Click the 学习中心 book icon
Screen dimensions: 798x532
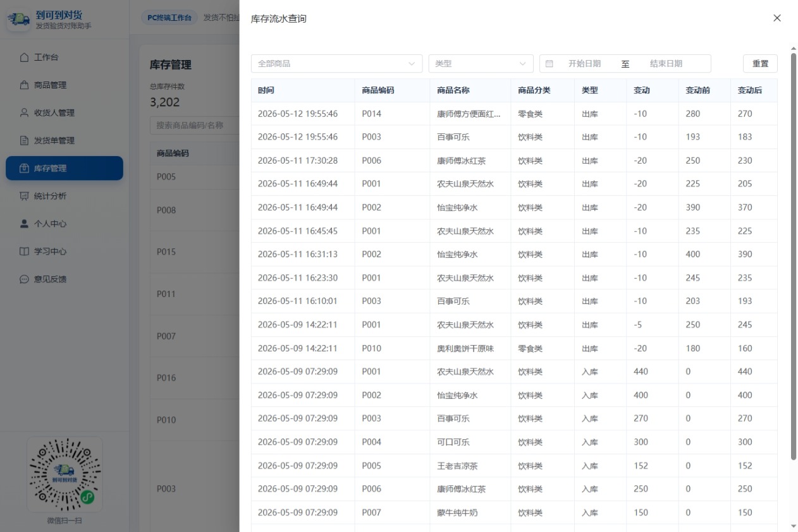pos(25,251)
